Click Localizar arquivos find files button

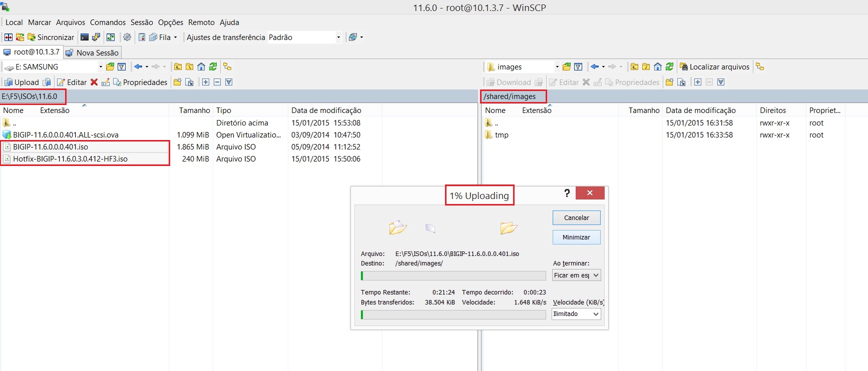click(x=714, y=66)
